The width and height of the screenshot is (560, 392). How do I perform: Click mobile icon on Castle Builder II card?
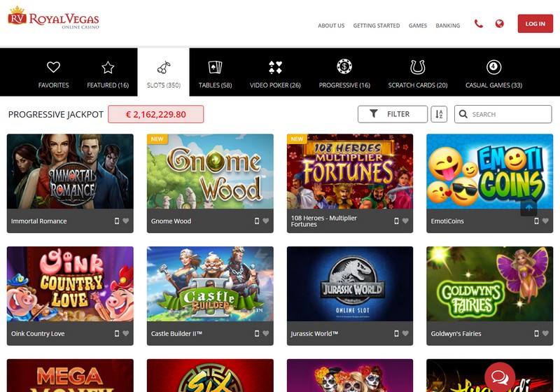(x=257, y=333)
